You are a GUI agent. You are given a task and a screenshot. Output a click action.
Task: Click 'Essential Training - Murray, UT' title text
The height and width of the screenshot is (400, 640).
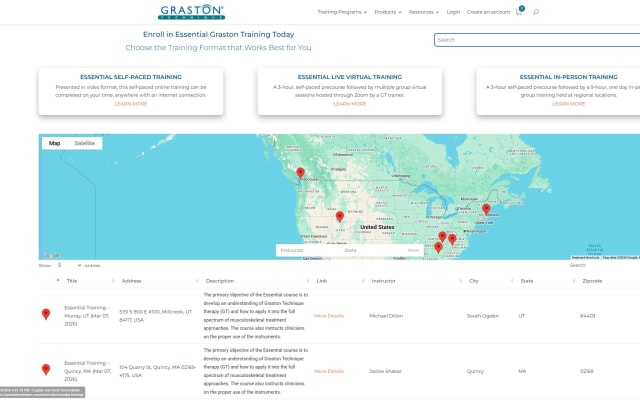coord(87,316)
